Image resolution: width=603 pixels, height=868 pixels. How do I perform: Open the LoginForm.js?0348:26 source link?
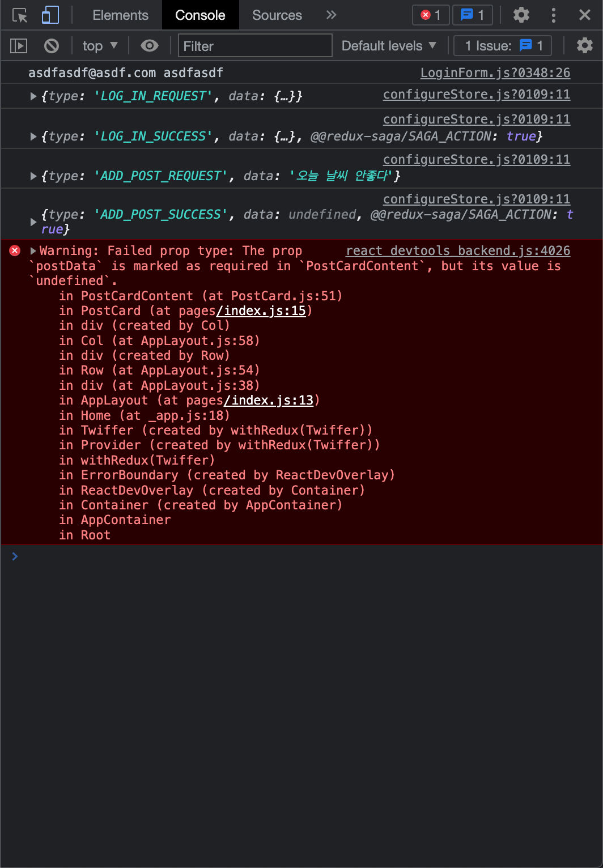pyautogui.click(x=495, y=73)
